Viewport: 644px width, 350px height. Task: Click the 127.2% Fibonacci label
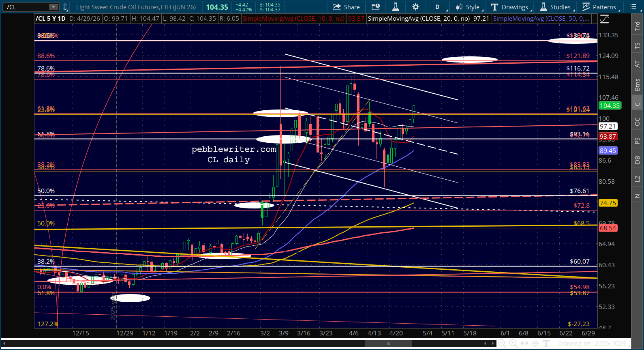[x=48, y=324]
